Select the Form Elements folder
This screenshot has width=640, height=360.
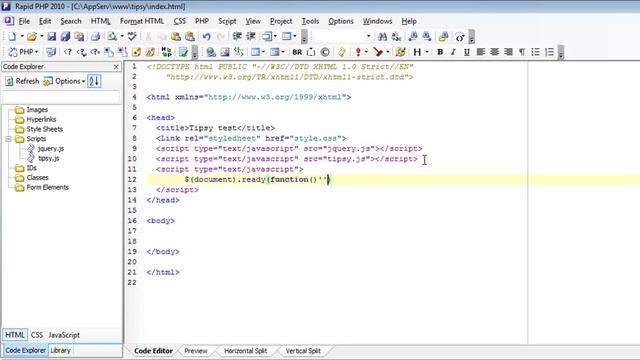pos(47,188)
